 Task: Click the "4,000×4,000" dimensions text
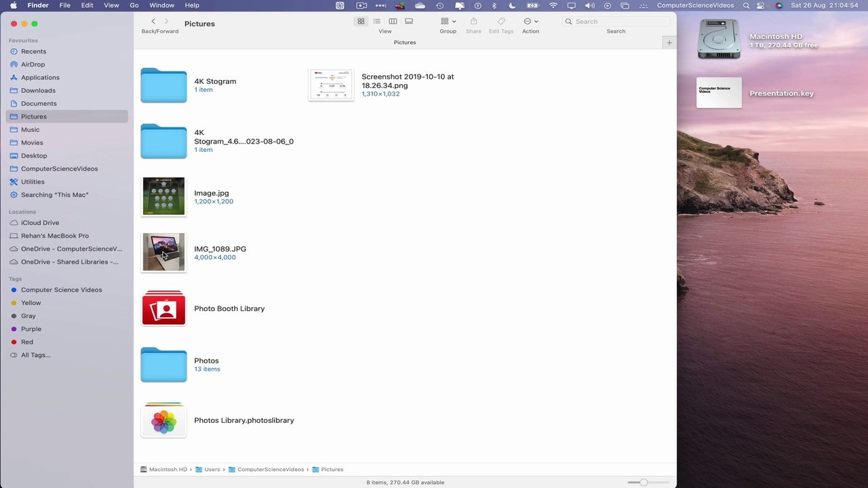(215, 258)
